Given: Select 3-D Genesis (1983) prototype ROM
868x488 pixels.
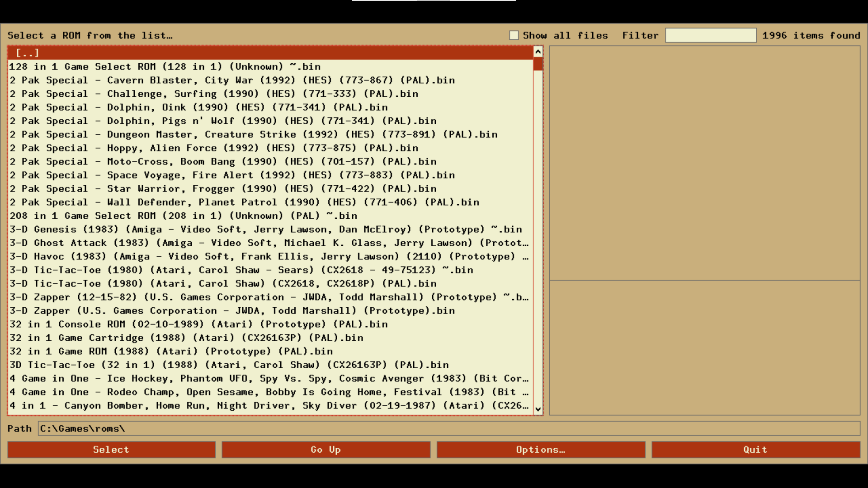Looking at the screenshot, I should [x=270, y=229].
